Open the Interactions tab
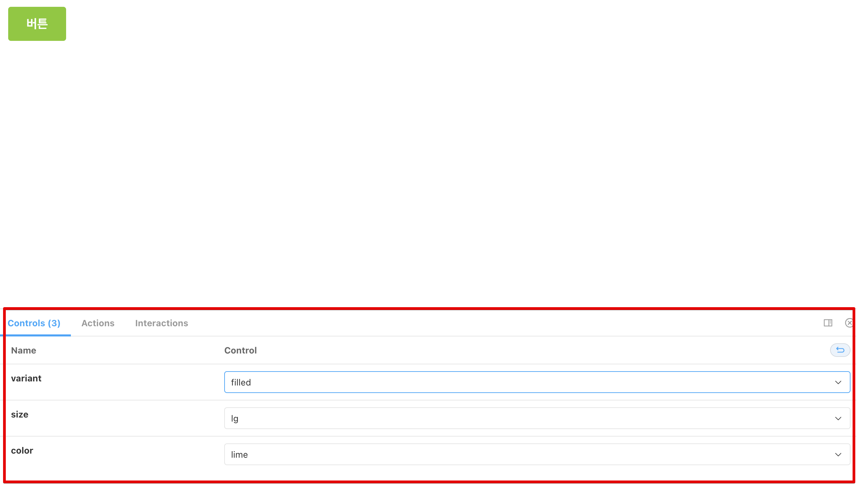This screenshot has height=504, width=857. pyautogui.click(x=162, y=323)
